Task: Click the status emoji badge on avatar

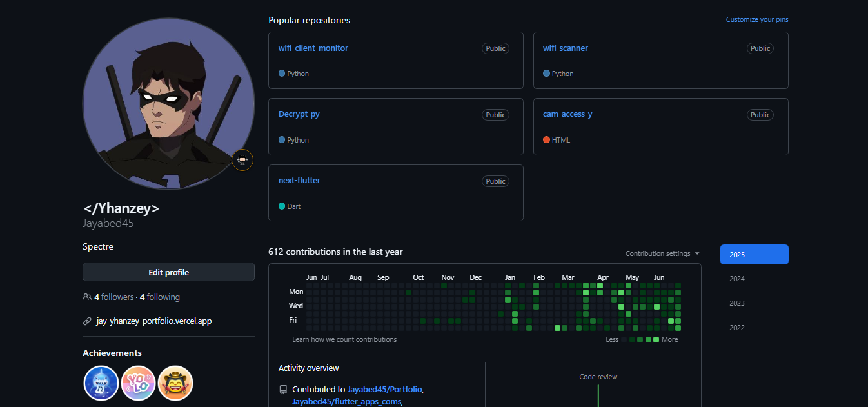Action: click(x=242, y=160)
